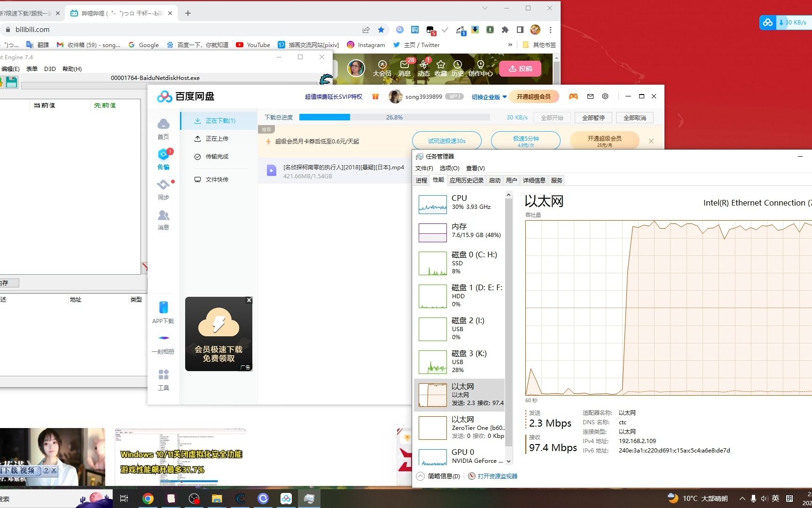The image size is (812, 508).
Task: Open Resource Monitor via 打开资源监视器 link
Action: click(x=497, y=476)
